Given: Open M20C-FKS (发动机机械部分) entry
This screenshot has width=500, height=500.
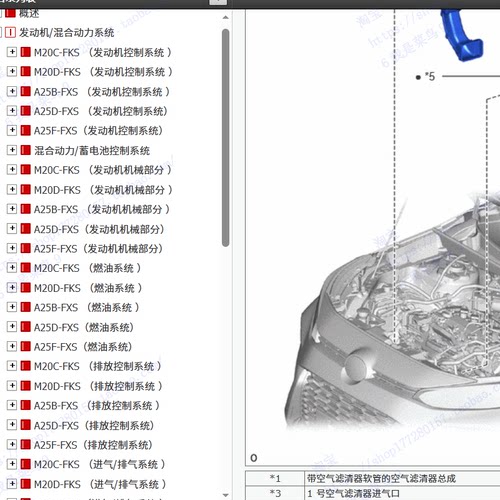Looking at the screenshot, I should click(x=103, y=170).
